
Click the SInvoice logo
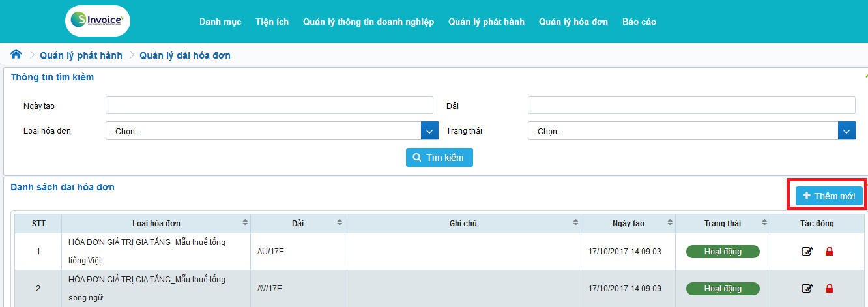pos(98,22)
